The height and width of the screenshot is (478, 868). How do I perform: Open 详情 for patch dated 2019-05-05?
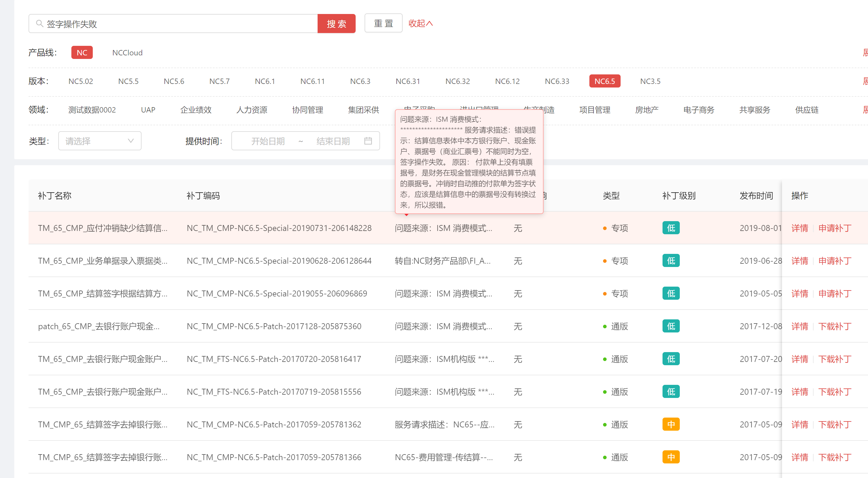(x=800, y=293)
